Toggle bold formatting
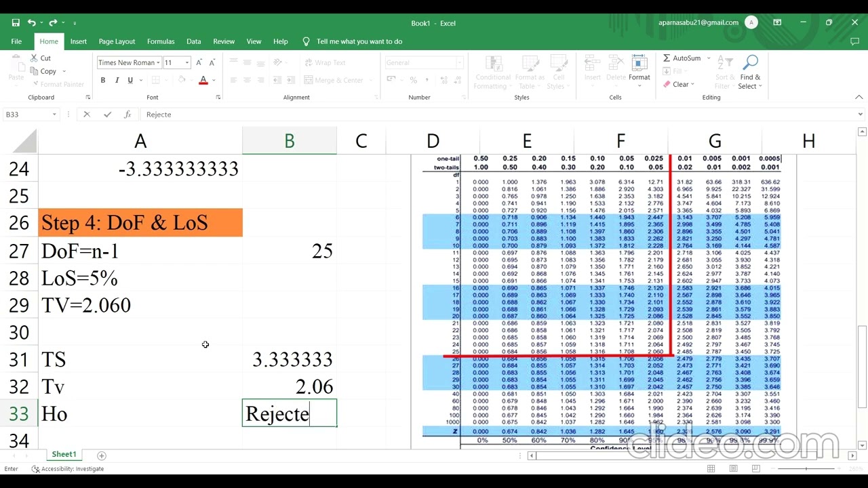 103,80
